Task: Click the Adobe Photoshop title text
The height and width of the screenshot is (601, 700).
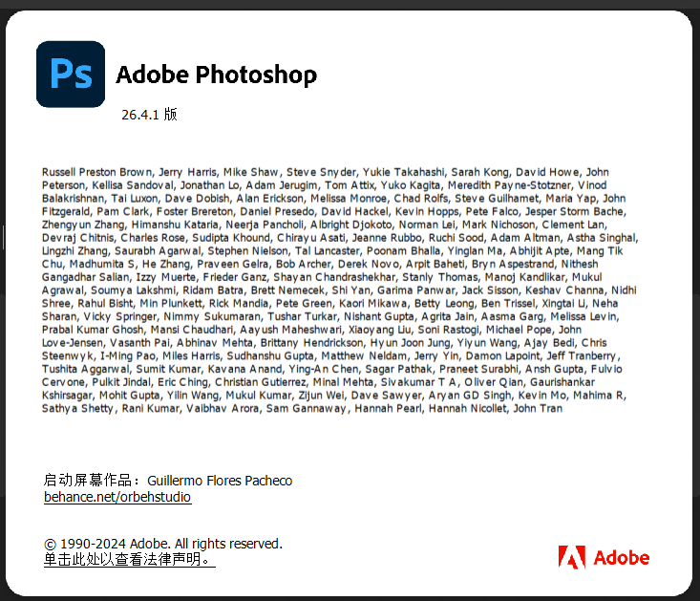Action: point(217,75)
